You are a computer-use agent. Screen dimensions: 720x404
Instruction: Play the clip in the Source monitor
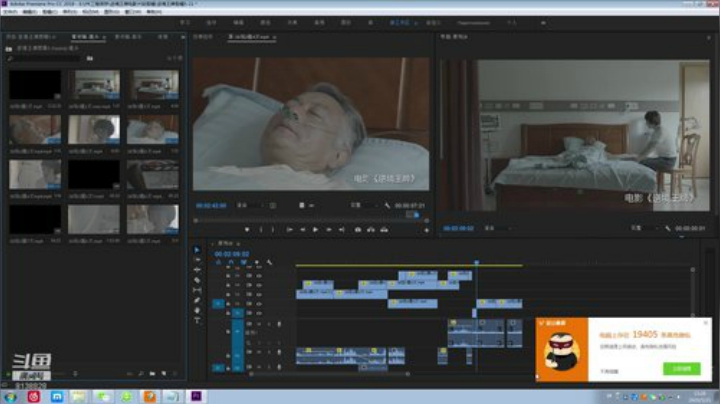[x=315, y=230]
